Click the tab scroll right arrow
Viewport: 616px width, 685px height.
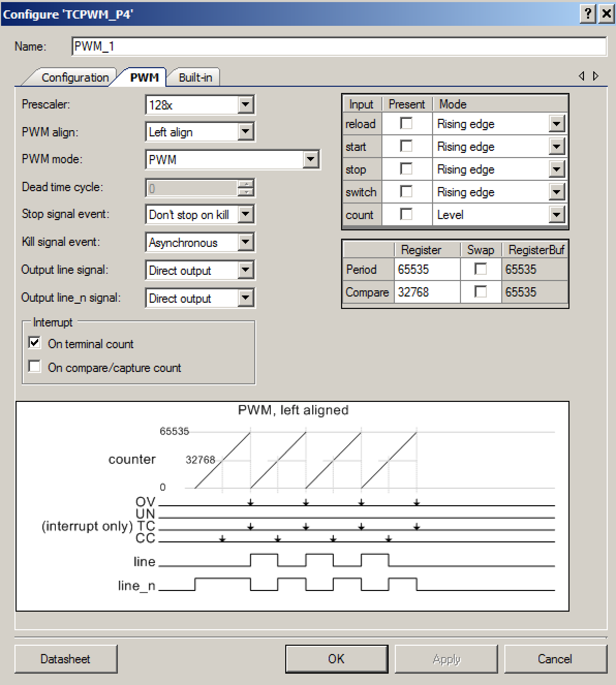point(596,76)
